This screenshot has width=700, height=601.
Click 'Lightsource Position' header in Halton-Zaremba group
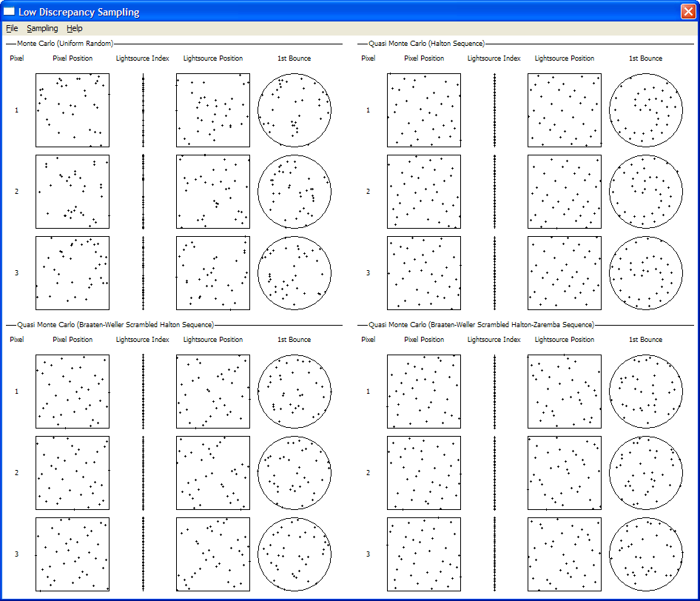point(565,339)
